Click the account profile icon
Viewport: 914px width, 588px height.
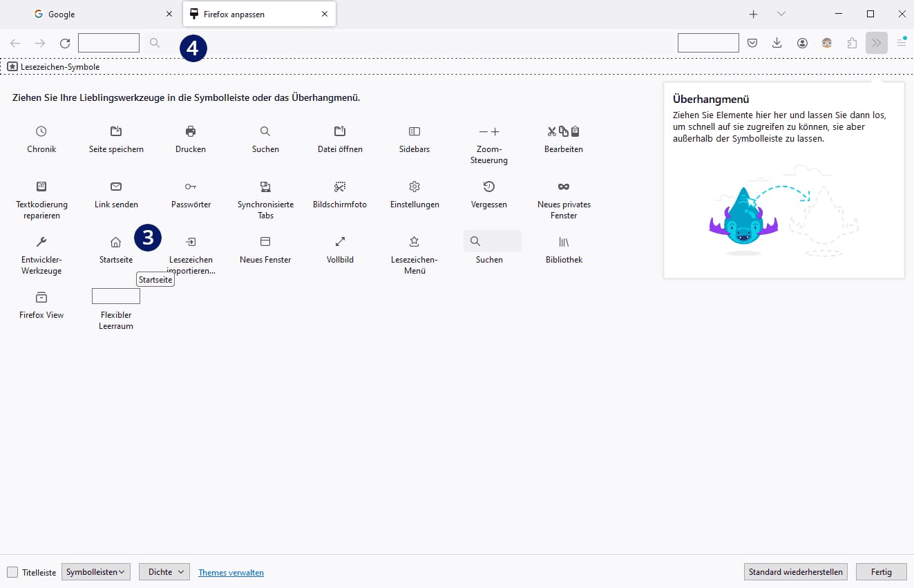[x=802, y=43]
